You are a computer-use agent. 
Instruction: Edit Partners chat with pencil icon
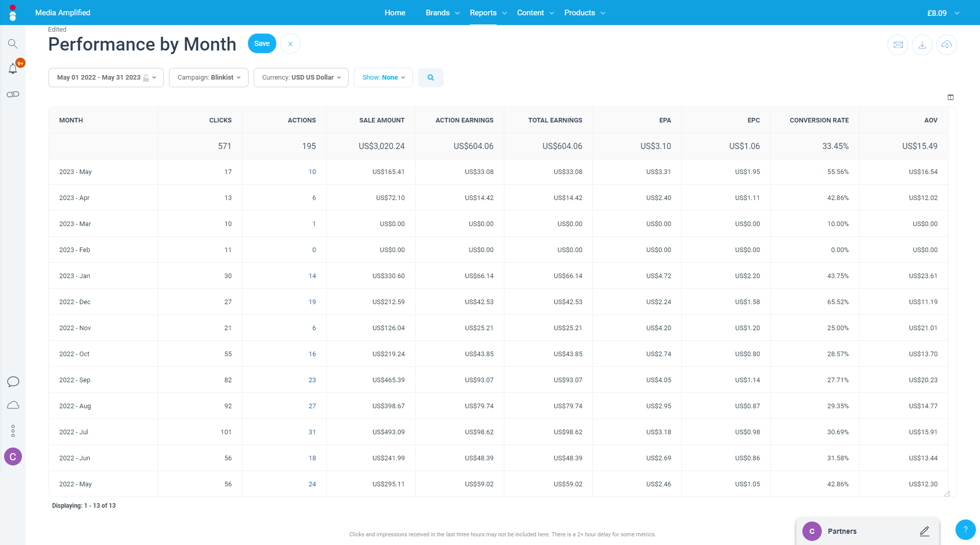coord(924,531)
